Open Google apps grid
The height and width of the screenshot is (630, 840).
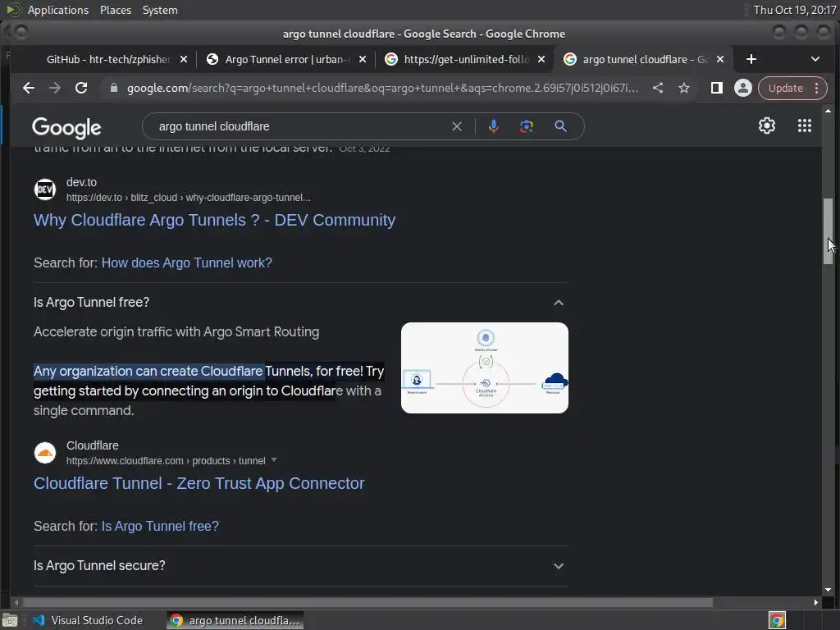804,126
